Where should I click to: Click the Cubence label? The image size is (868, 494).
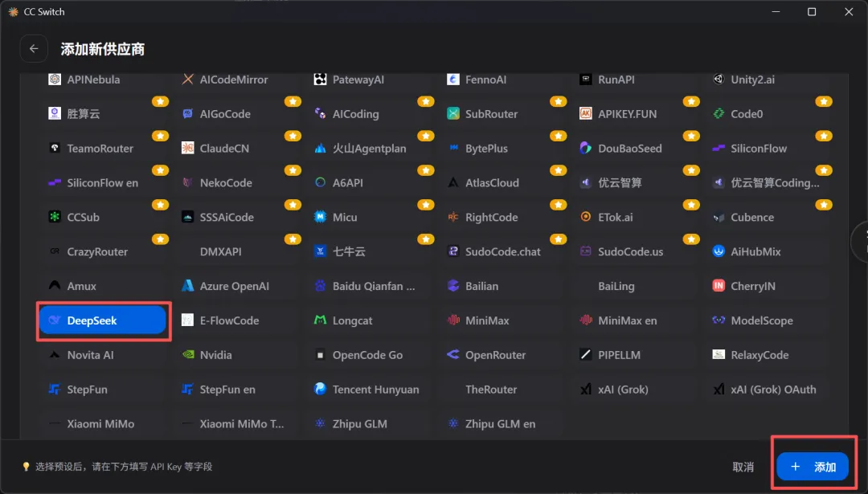coord(752,217)
